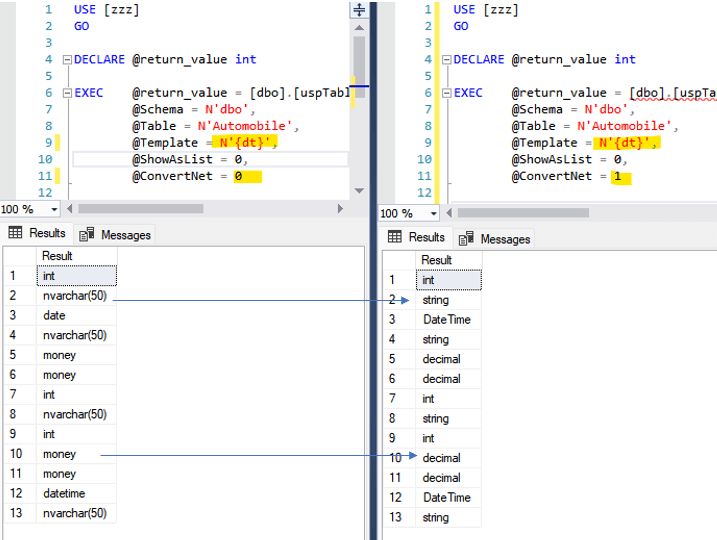This screenshot has height=540, width=717.
Task: Switch to Results tab in left pane
Action: 38,233
